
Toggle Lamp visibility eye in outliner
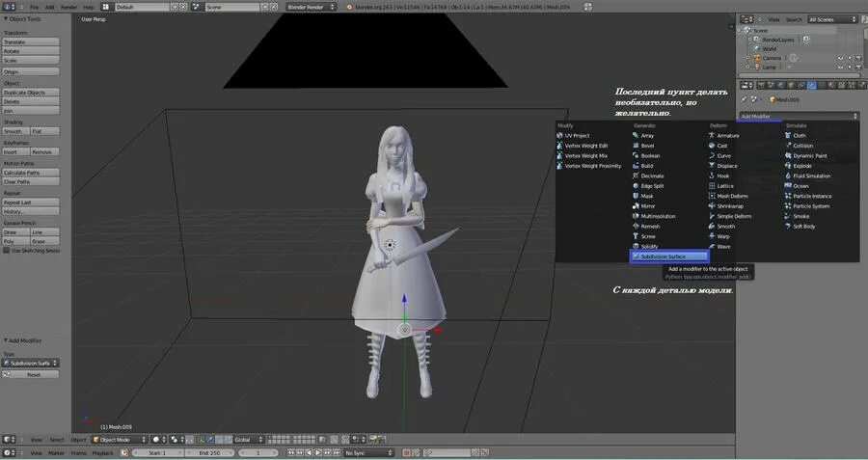[840, 67]
